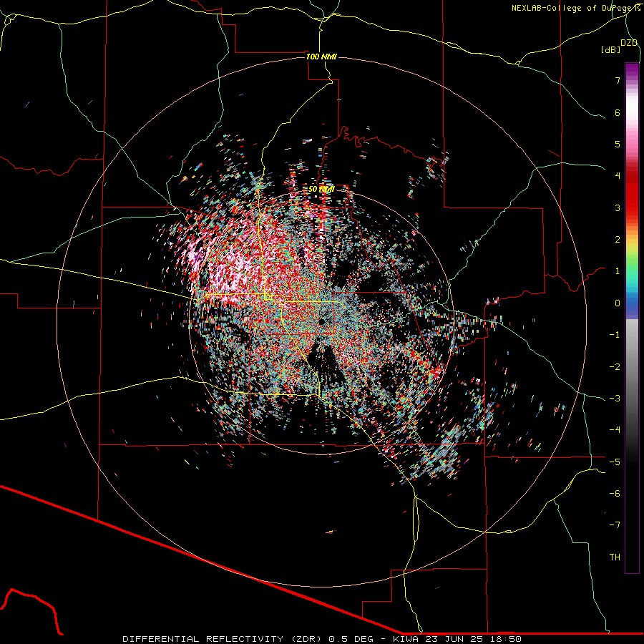Viewport: 644px width, 644px height.
Task: Click the radar site center black dot
Action: coord(321,321)
